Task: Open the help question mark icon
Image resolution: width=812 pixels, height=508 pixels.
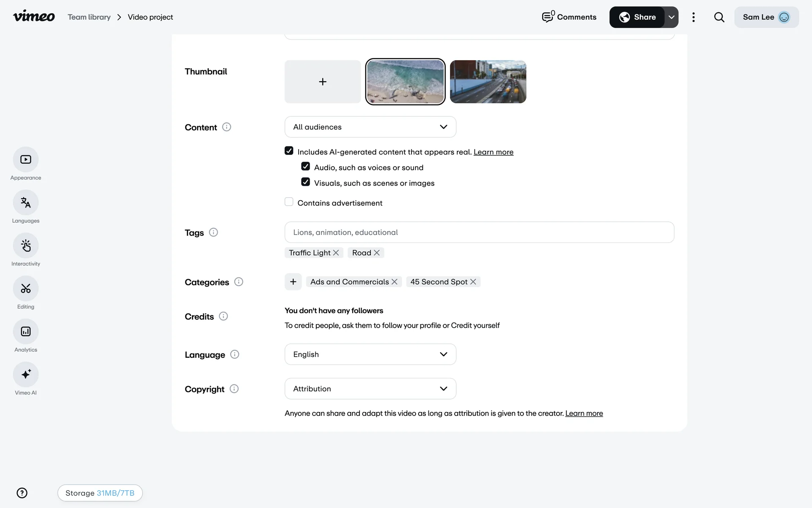Action: click(x=22, y=493)
